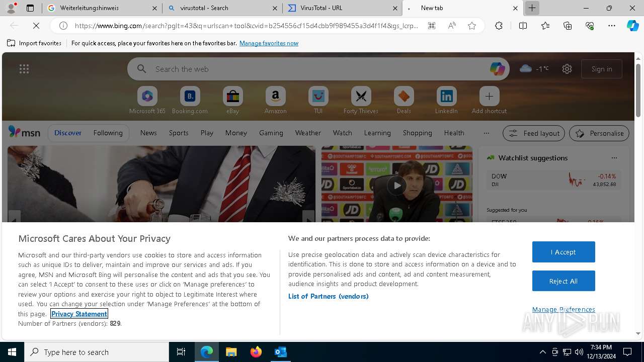This screenshot has width=644, height=362.
Task: Open Browser essentials icon
Action: (x=590, y=26)
